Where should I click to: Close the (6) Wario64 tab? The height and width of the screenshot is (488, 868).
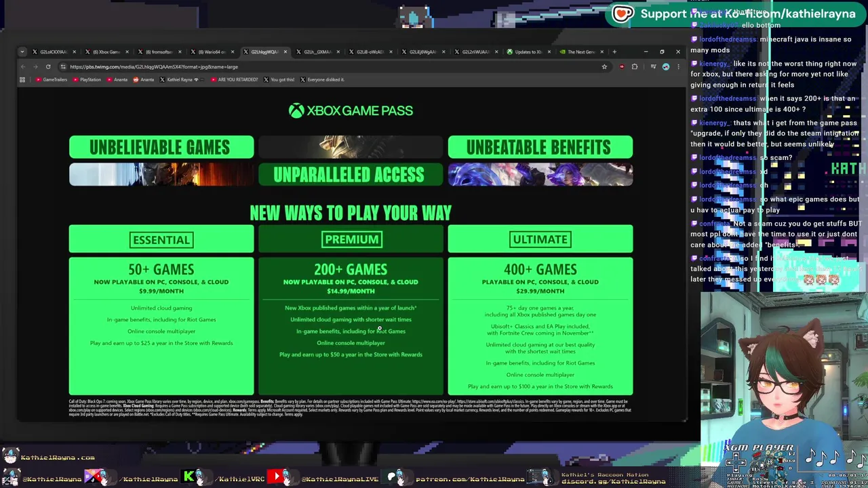pos(233,52)
